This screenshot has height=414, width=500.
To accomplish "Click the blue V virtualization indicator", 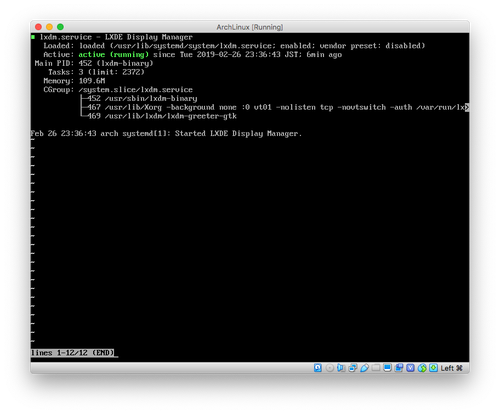I will [x=410, y=368].
